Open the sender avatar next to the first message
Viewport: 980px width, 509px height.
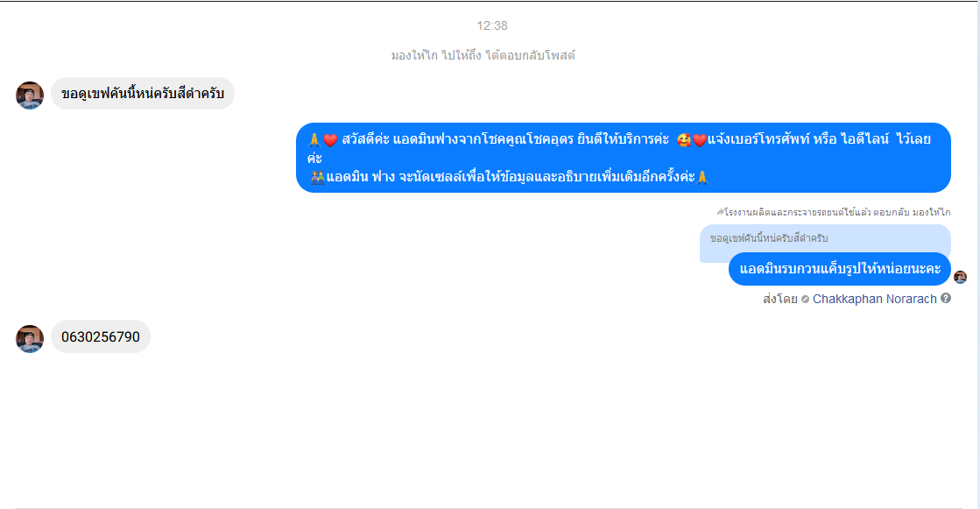click(x=30, y=95)
